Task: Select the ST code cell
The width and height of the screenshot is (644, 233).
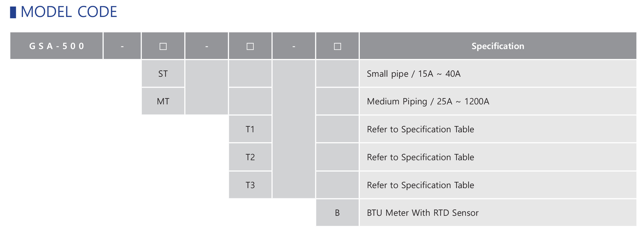Action: pyautogui.click(x=163, y=74)
